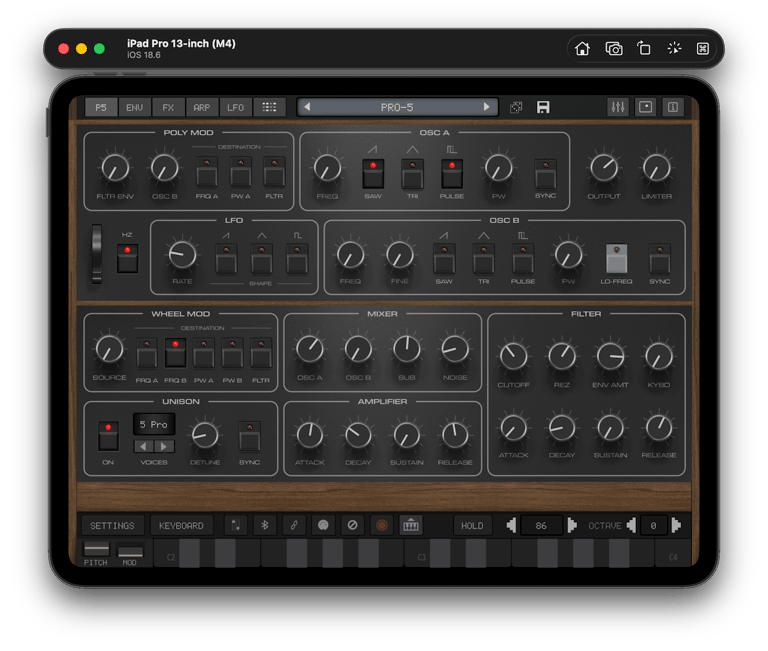Toggle OSC A Pulse waveform switch

pos(452,174)
